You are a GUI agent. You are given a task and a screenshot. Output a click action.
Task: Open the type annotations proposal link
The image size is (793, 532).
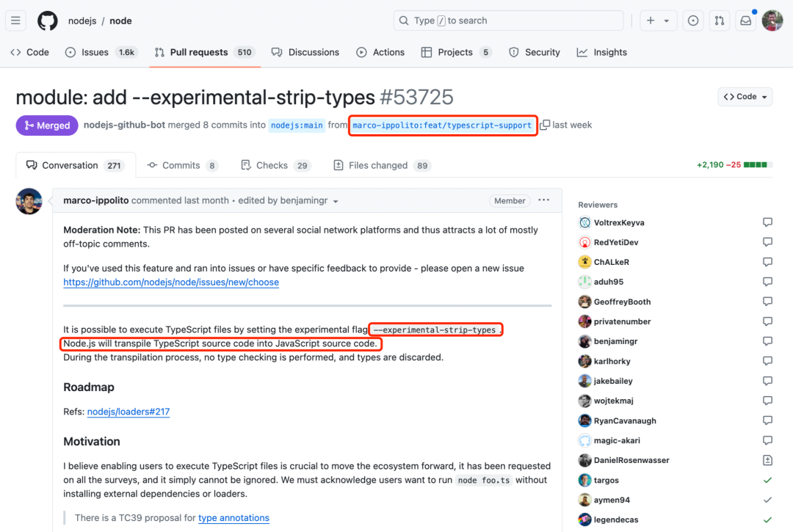pyautogui.click(x=233, y=518)
